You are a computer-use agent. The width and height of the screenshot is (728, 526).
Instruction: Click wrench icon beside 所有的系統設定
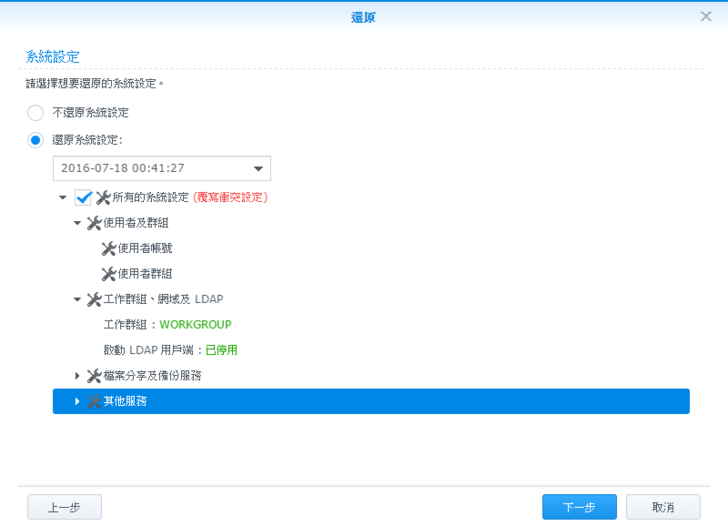[103, 198]
